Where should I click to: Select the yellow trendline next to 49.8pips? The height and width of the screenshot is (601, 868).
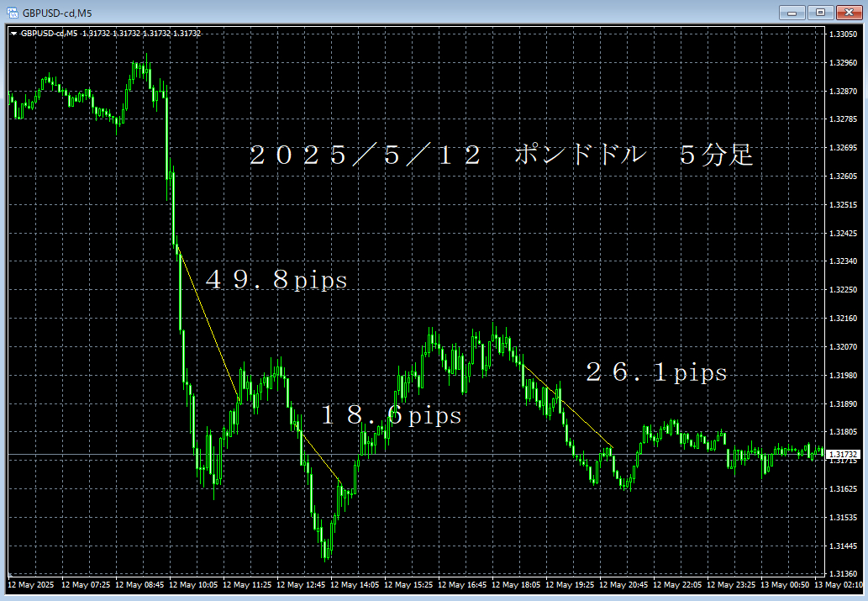208,323
